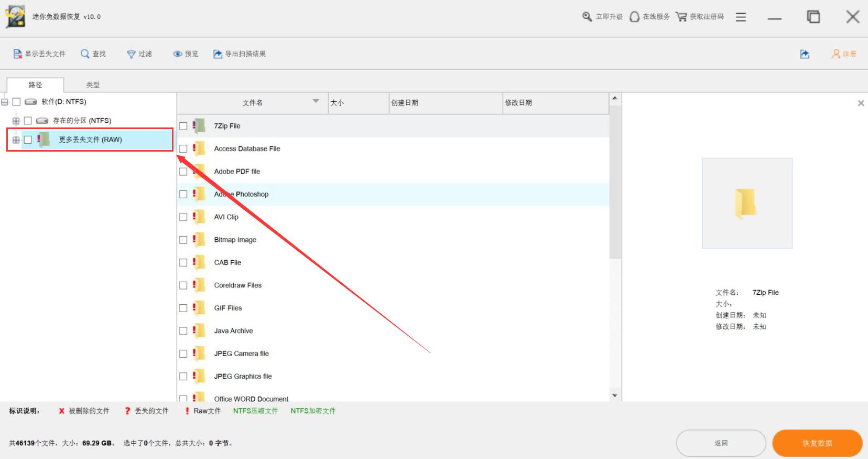
Task: Collapse the 软件(D: NTFS) tree node
Action: [5, 102]
